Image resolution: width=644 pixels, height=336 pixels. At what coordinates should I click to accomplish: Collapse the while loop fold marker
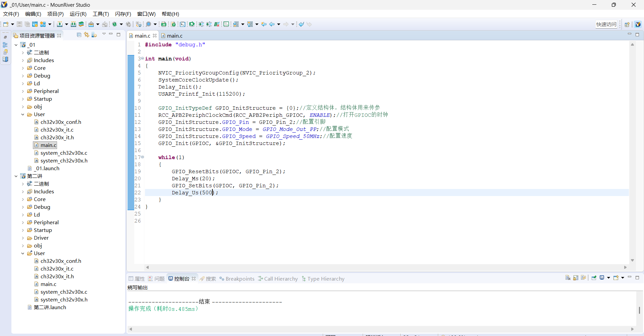143,157
